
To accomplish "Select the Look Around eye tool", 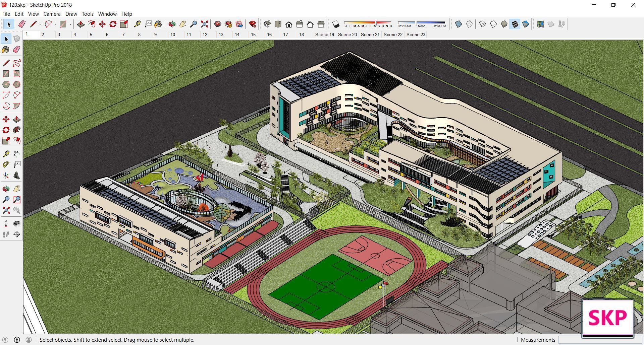I will [17, 224].
